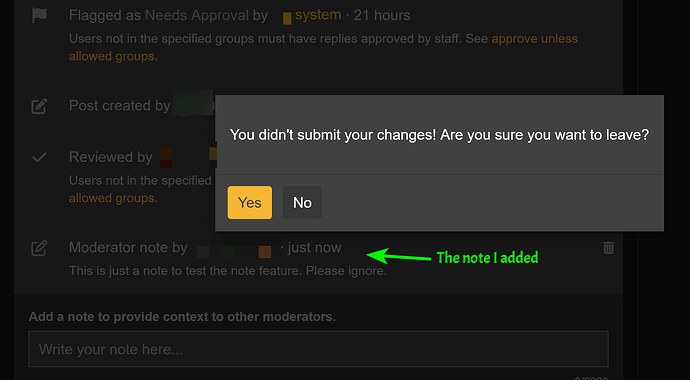Click the just now timestamp
This screenshot has height=380, width=690.
pyautogui.click(x=314, y=248)
